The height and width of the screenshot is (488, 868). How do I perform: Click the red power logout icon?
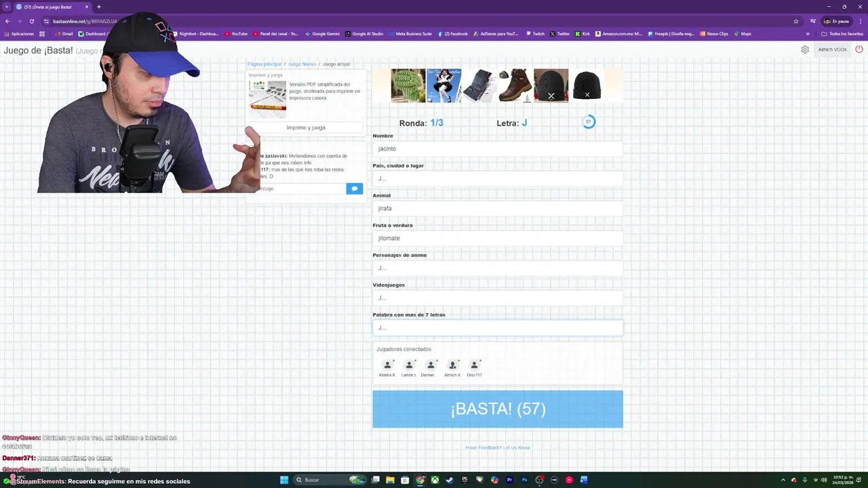pos(859,49)
